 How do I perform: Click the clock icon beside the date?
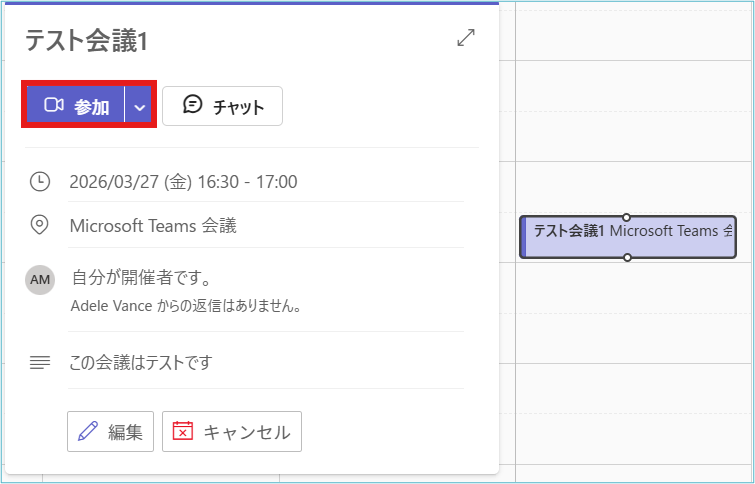[39, 182]
